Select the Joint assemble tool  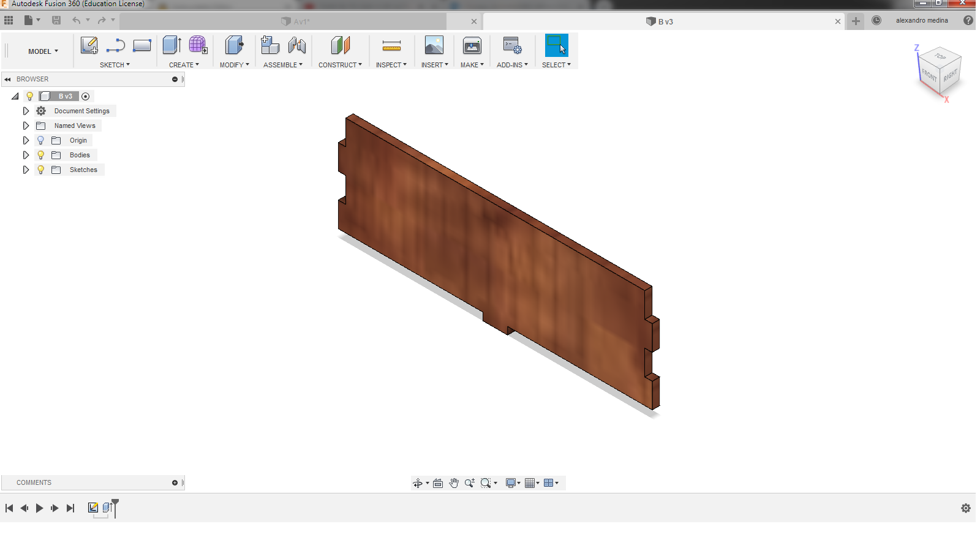tap(297, 45)
